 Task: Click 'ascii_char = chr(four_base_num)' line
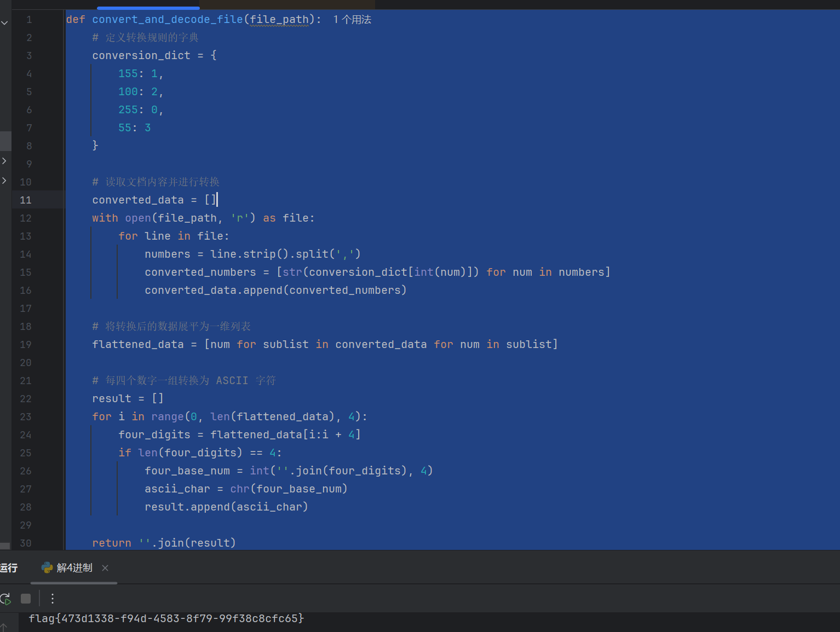[x=246, y=489]
